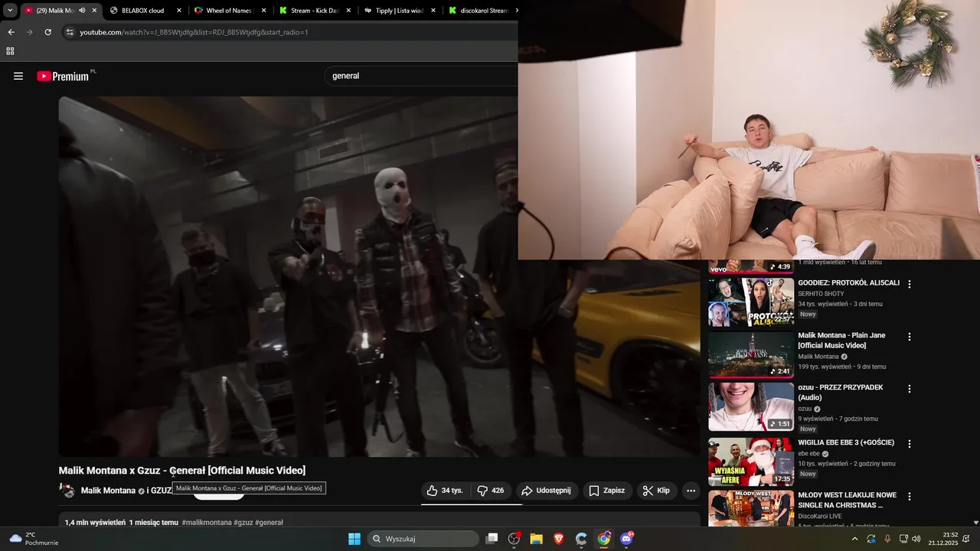Open options menu for GOODIEZ video
The image size is (980, 551).
pos(910,284)
